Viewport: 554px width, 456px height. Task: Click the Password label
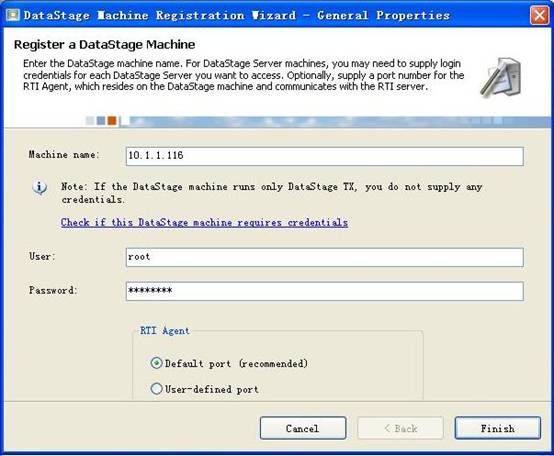click(53, 290)
